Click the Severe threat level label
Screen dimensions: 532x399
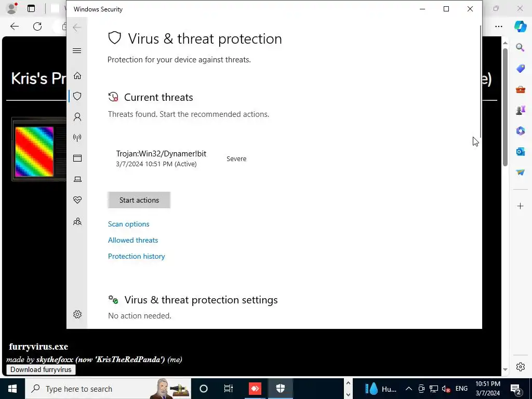(x=236, y=159)
